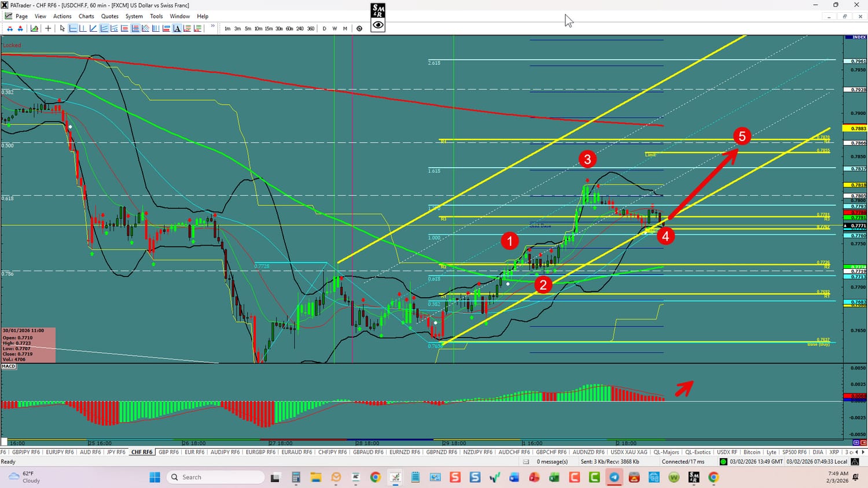Select the horizontal line drawing tool
The image size is (868, 488).
73,28
